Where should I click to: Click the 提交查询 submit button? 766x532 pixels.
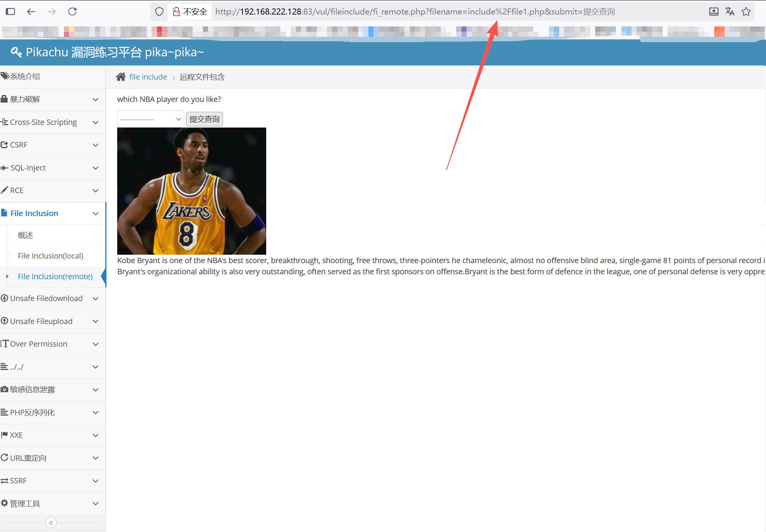coord(204,119)
